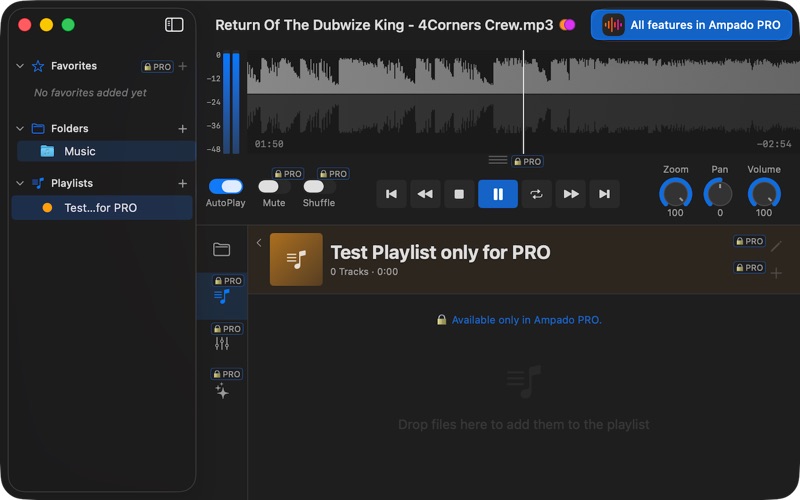Click the PRO badge above Mute
The width and height of the screenshot is (800, 500).
point(288,173)
